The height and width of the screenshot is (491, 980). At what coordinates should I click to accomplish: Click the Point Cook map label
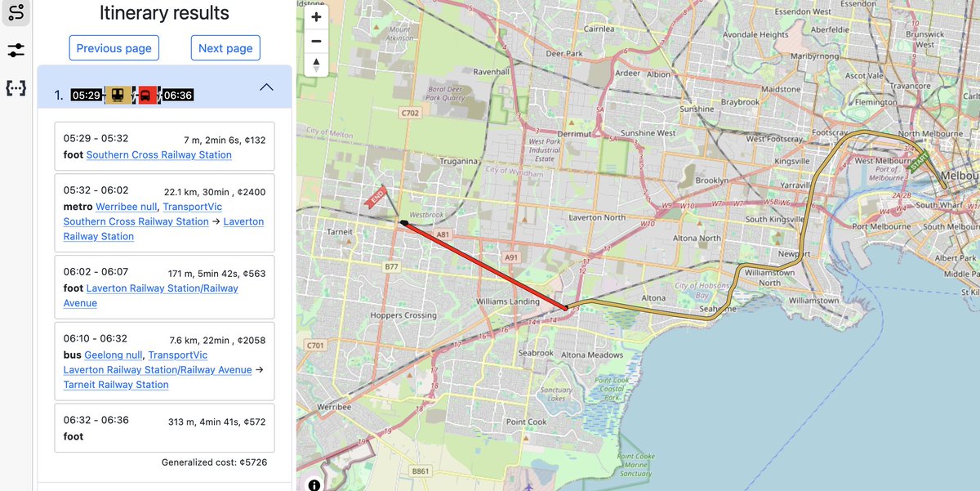click(x=526, y=422)
